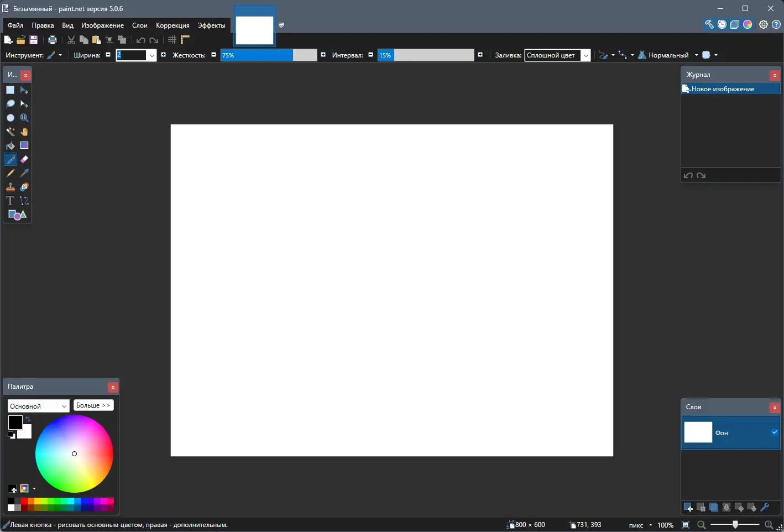This screenshot has width=784, height=532.
Task: Uncheck visibility of Фон layer
Action: point(775,432)
